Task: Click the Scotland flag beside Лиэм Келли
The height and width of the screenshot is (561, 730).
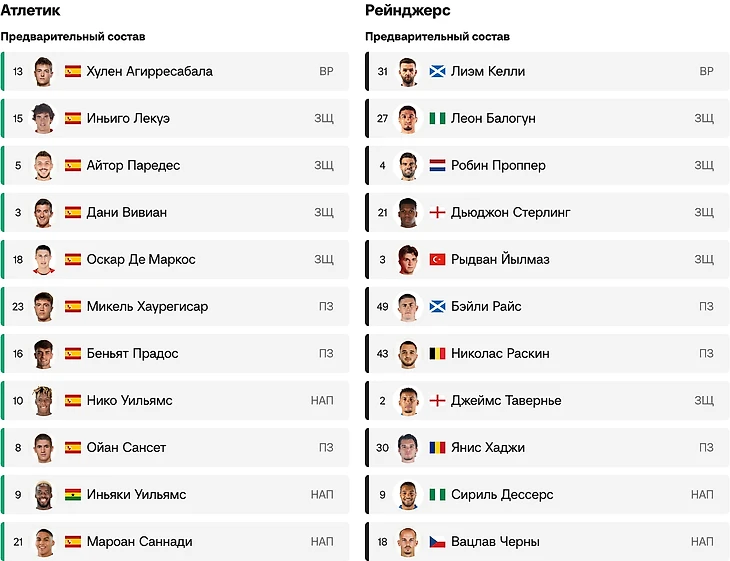Action: pyautogui.click(x=437, y=71)
